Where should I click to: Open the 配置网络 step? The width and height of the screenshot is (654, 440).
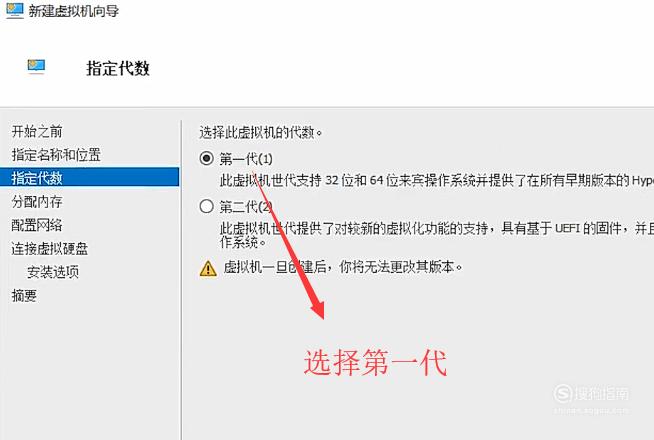[x=37, y=225]
